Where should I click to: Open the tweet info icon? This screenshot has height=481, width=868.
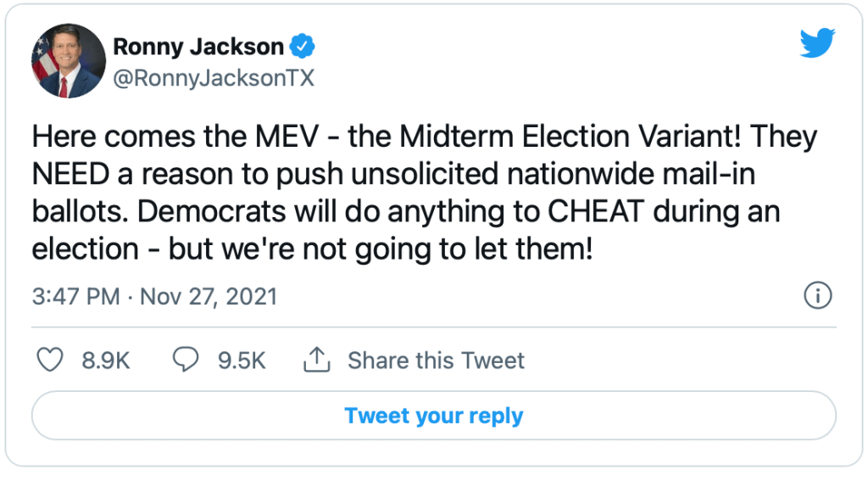(817, 296)
